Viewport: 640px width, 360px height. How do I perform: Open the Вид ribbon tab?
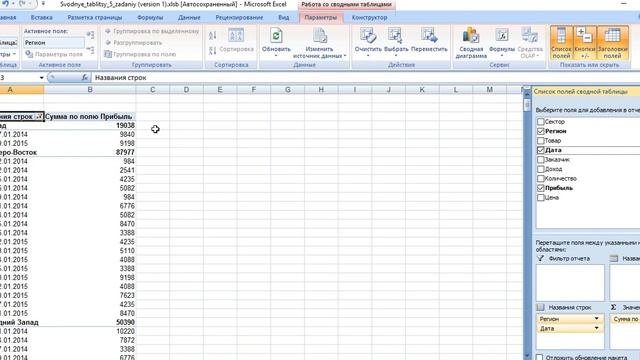click(x=284, y=18)
